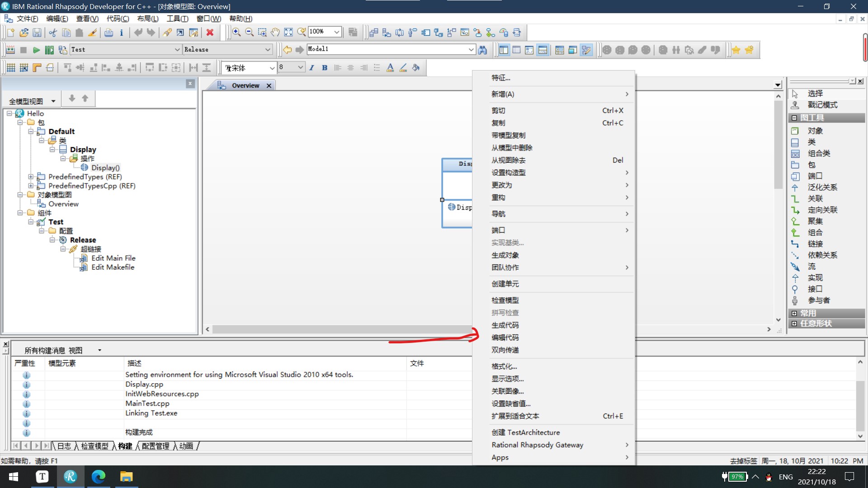Click the green Run arrow on toolbar
Image resolution: width=868 pixels, height=488 pixels.
pos(37,50)
